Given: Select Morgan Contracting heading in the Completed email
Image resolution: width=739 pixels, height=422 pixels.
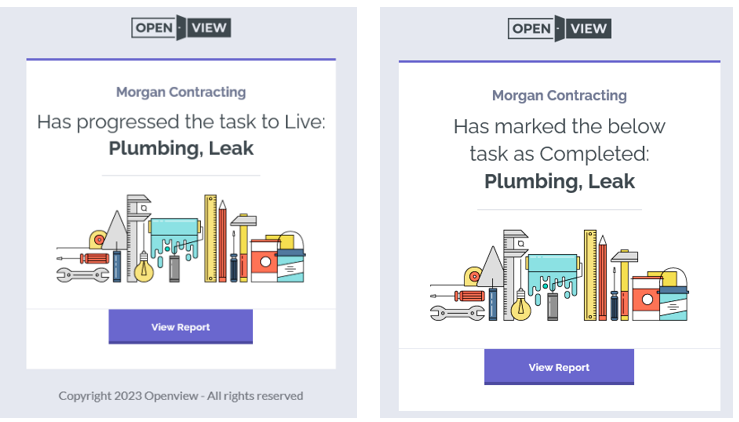Looking at the screenshot, I should (x=559, y=96).
